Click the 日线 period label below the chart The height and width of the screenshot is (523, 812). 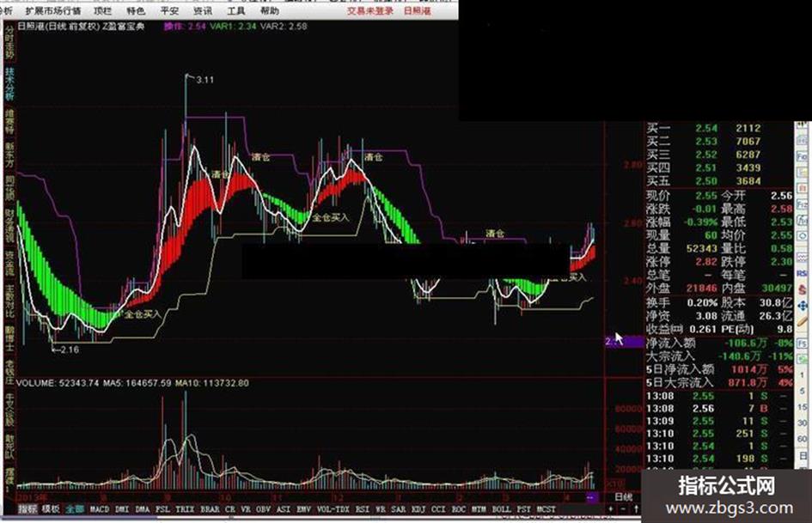coord(623,497)
